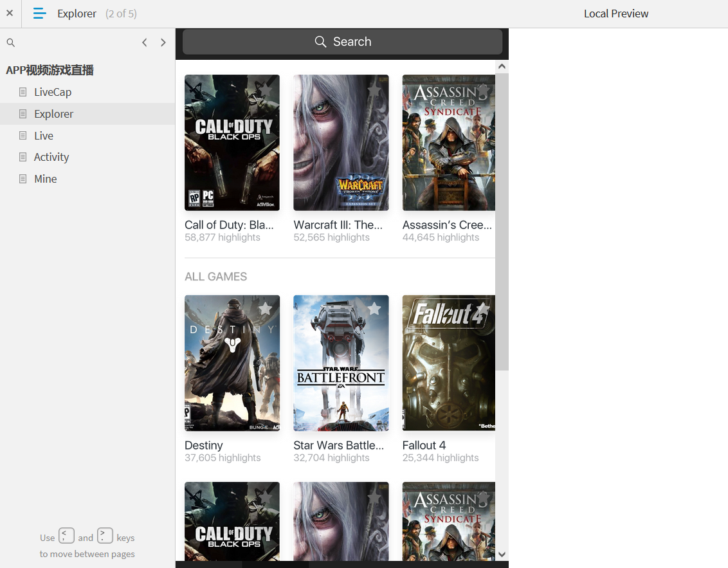728x568 pixels.
Task: Click '58,877 highlights' text
Action: coord(223,237)
